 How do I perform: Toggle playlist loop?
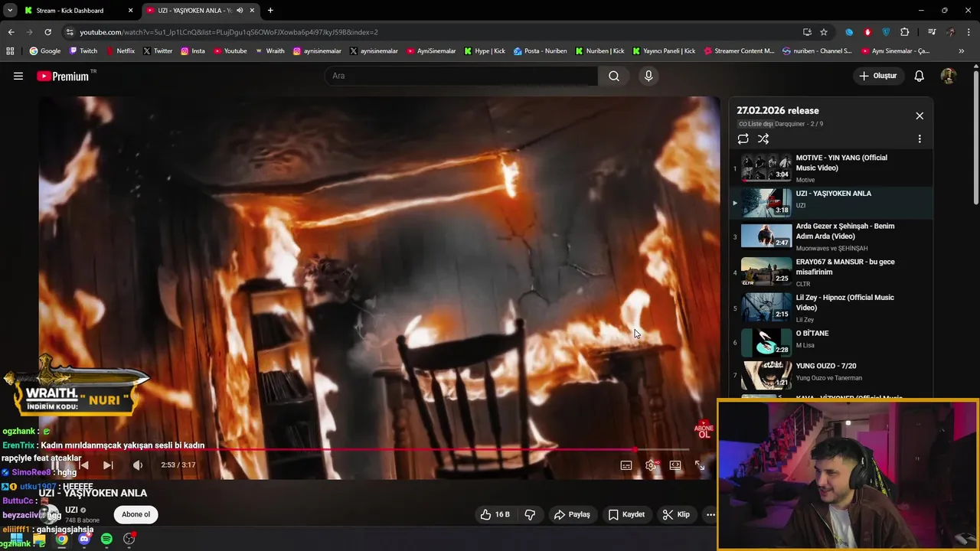(x=743, y=139)
